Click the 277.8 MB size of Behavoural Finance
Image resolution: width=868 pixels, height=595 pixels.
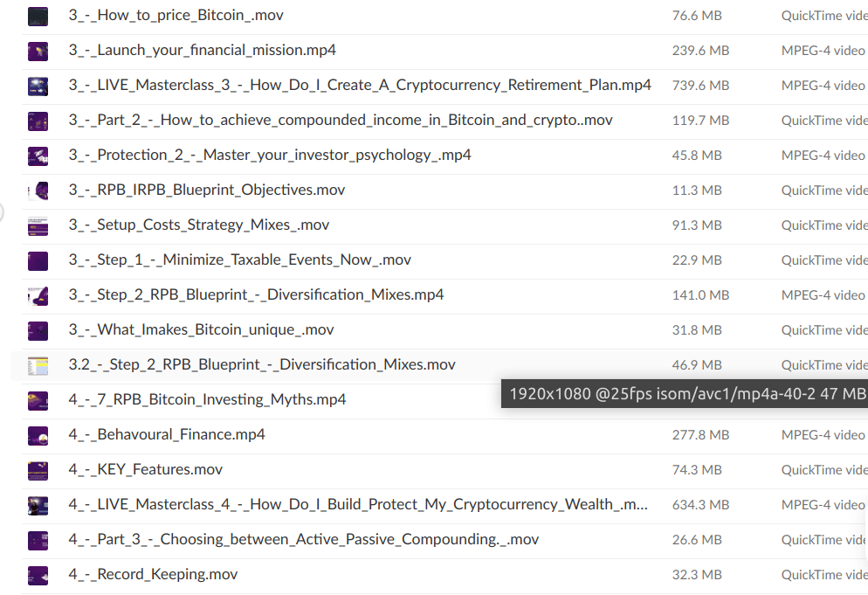click(x=700, y=435)
